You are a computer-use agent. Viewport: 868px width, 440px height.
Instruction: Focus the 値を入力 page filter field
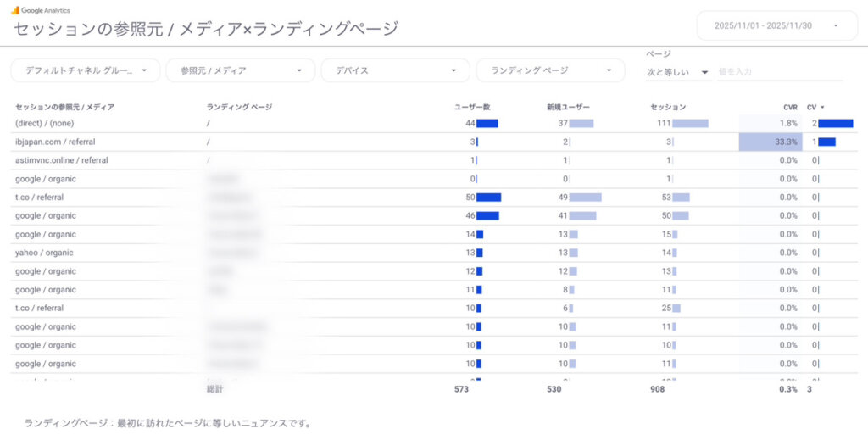coord(779,72)
